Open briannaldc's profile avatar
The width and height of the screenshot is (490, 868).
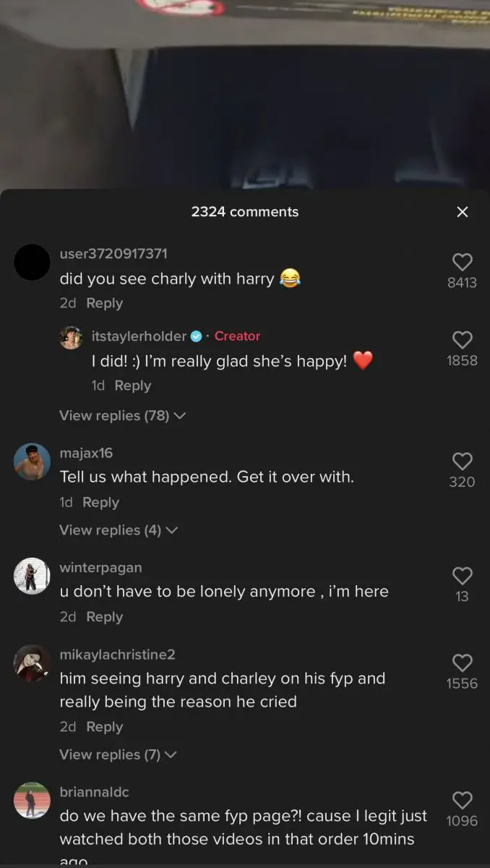pyautogui.click(x=32, y=801)
